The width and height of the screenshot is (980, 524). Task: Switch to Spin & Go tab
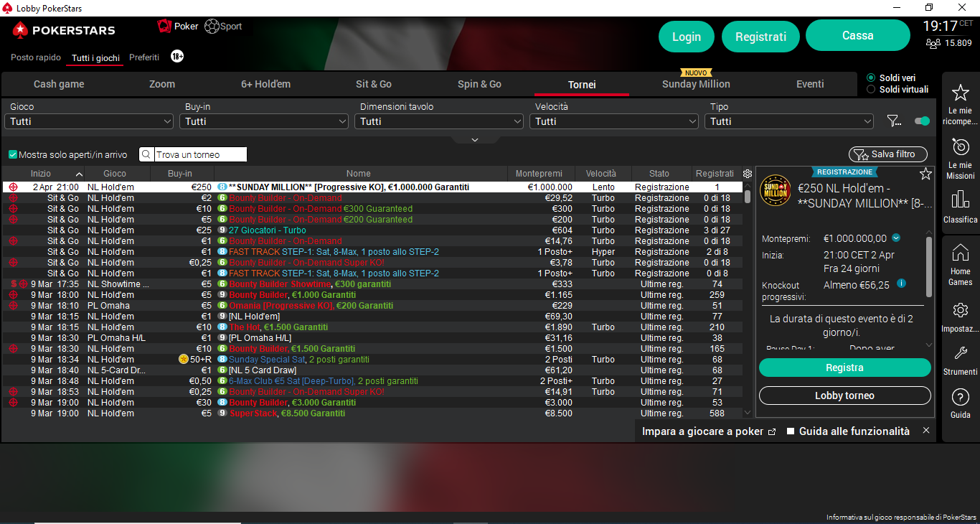coord(479,84)
